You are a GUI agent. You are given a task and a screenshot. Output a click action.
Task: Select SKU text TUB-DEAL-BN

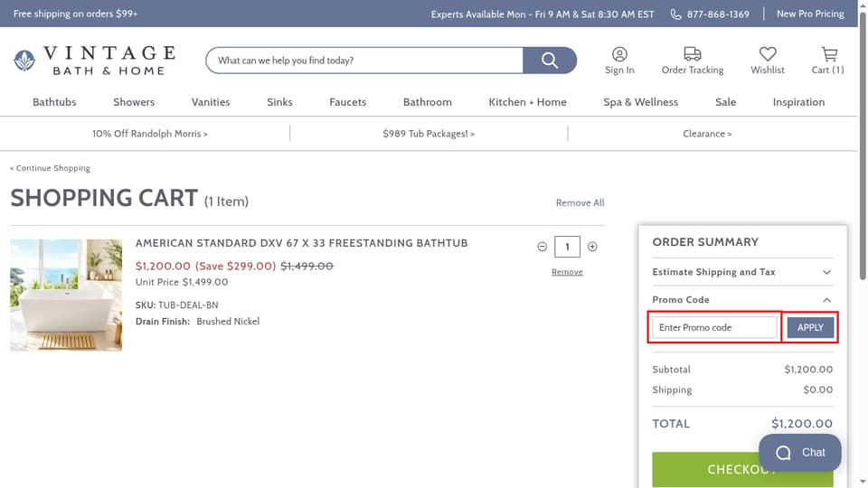(x=188, y=305)
